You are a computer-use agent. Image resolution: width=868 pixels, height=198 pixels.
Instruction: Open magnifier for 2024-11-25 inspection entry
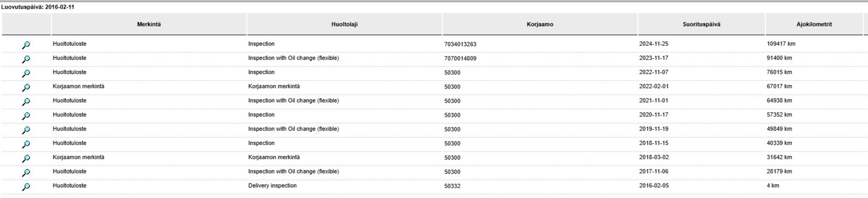(x=26, y=45)
